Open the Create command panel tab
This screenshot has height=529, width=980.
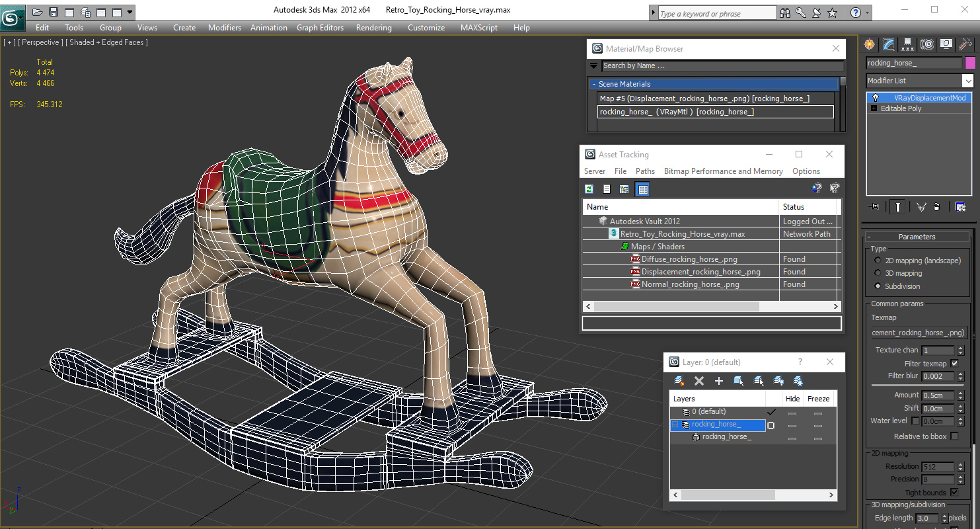[x=870, y=44]
